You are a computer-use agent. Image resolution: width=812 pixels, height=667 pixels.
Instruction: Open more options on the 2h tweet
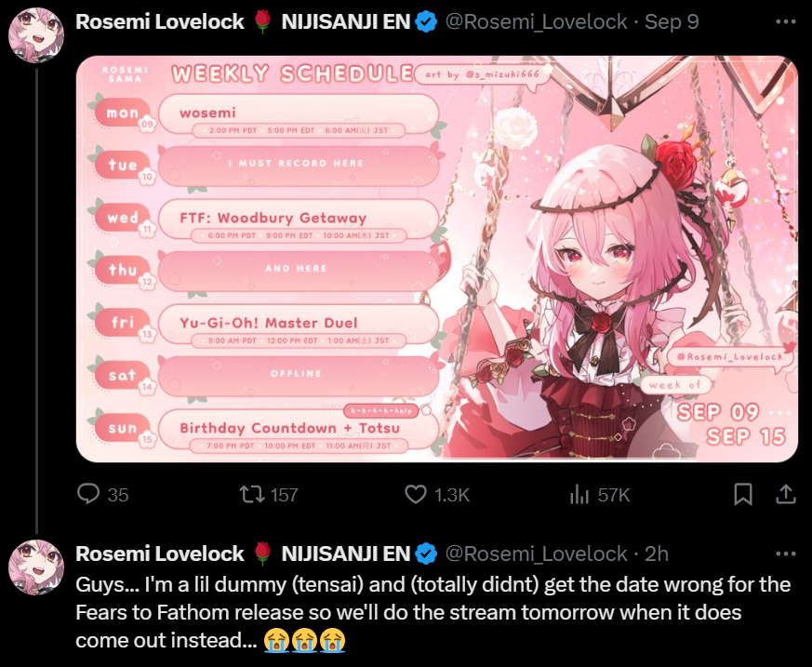tap(786, 554)
